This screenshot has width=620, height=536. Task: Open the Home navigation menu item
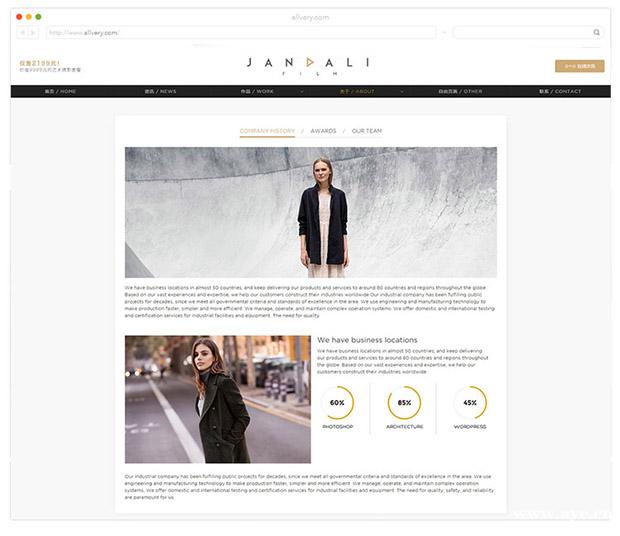(x=60, y=91)
